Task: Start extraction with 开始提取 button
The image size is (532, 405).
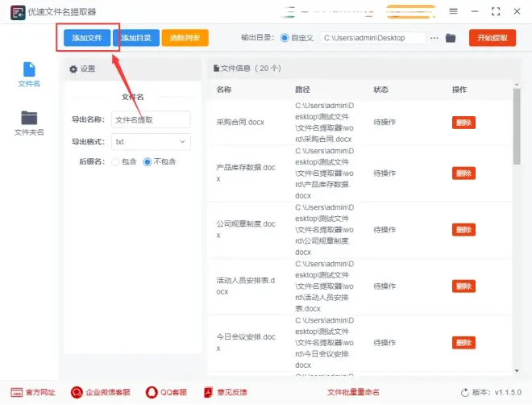Action: 492,38
